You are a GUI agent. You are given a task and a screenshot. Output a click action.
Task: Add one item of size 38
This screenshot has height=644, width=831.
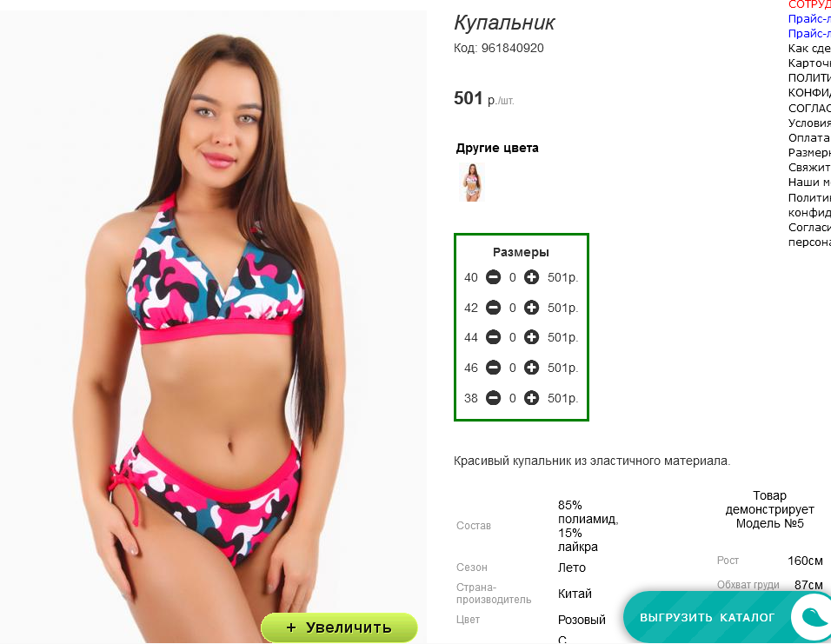tap(531, 397)
